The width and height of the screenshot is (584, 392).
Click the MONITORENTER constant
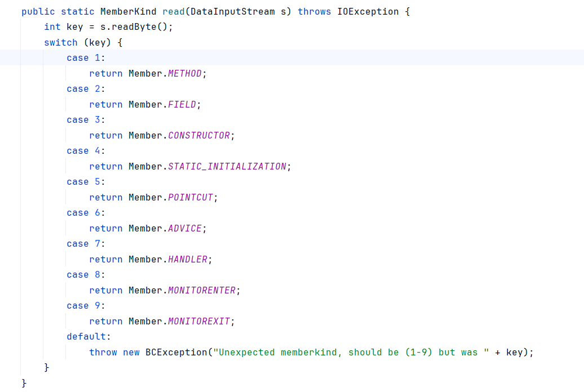tap(201, 291)
